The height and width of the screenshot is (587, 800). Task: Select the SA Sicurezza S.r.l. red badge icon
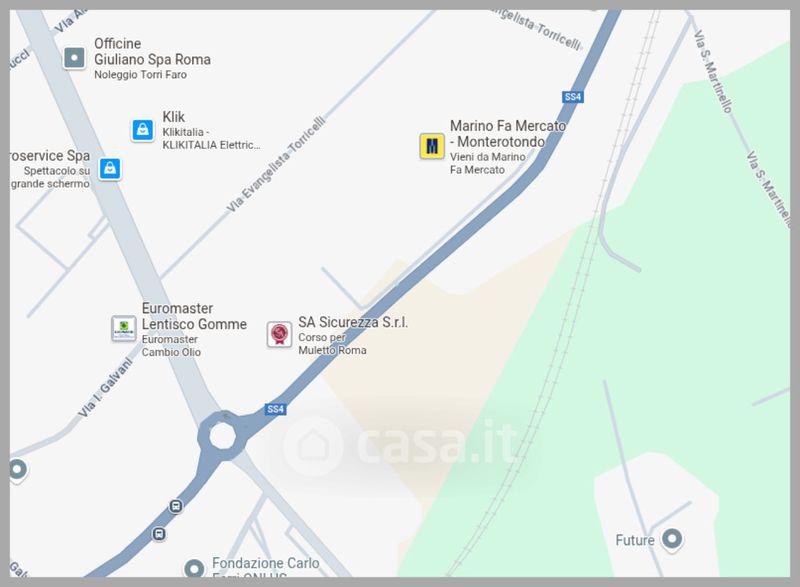[279, 335]
